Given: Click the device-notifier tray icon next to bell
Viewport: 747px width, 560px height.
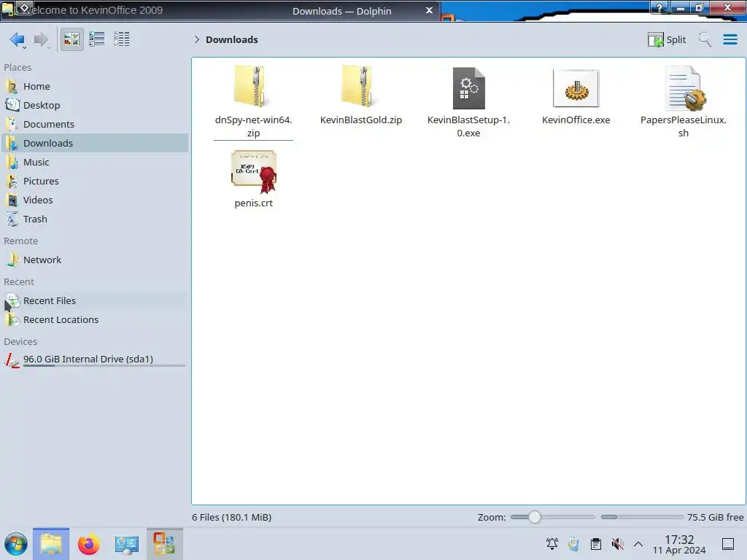Looking at the screenshot, I should click(573, 544).
